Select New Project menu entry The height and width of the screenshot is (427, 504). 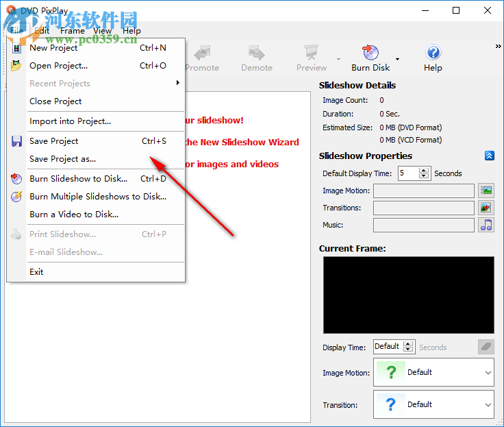tap(97, 47)
